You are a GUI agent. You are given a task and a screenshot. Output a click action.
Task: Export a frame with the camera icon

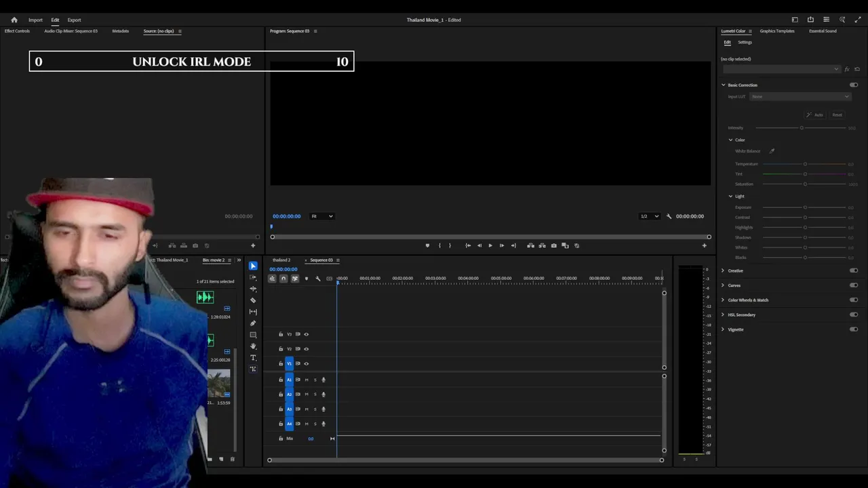(554, 245)
